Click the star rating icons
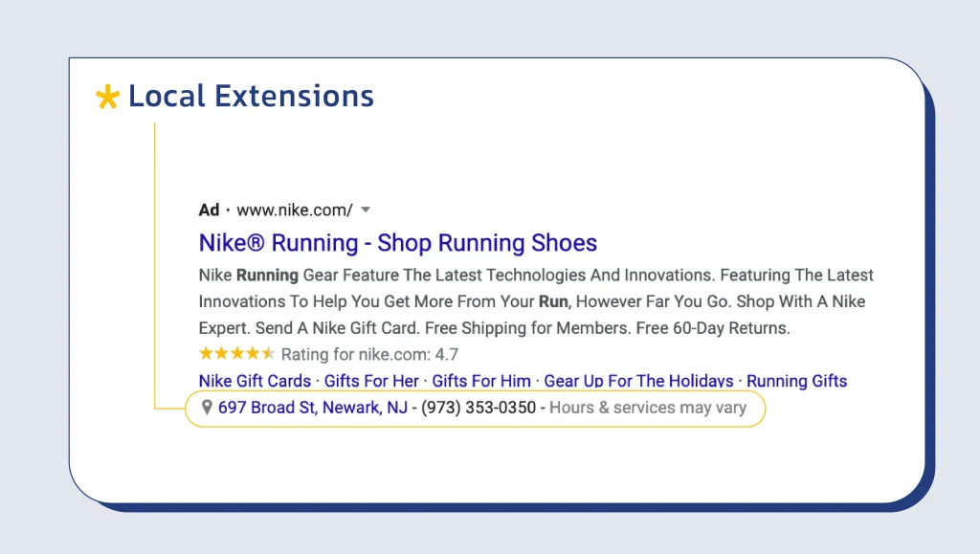 tap(237, 353)
